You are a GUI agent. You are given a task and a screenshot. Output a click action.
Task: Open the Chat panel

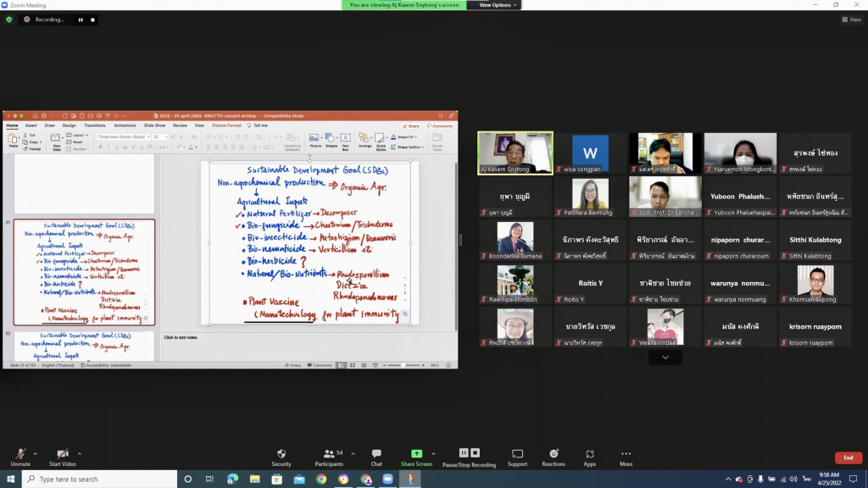[376, 455]
